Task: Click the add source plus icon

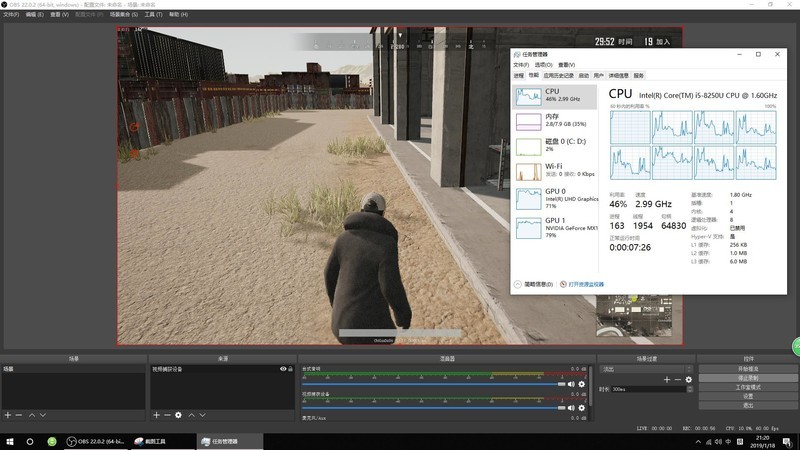Action: (x=155, y=414)
